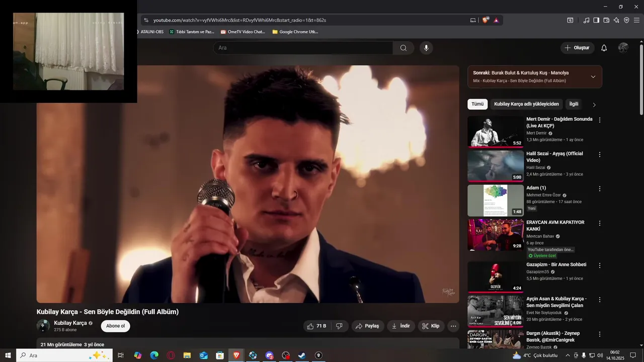The width and height of the screenshot is (644, 362).
Task: Open the Opera browser taskbar icon
Action: click(171, 355)
